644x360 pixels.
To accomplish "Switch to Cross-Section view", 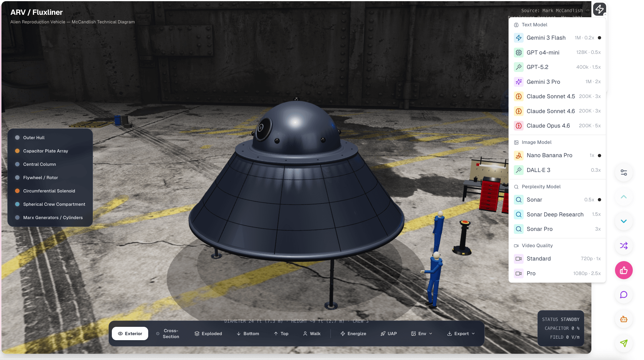I will [x=167, y=333].
